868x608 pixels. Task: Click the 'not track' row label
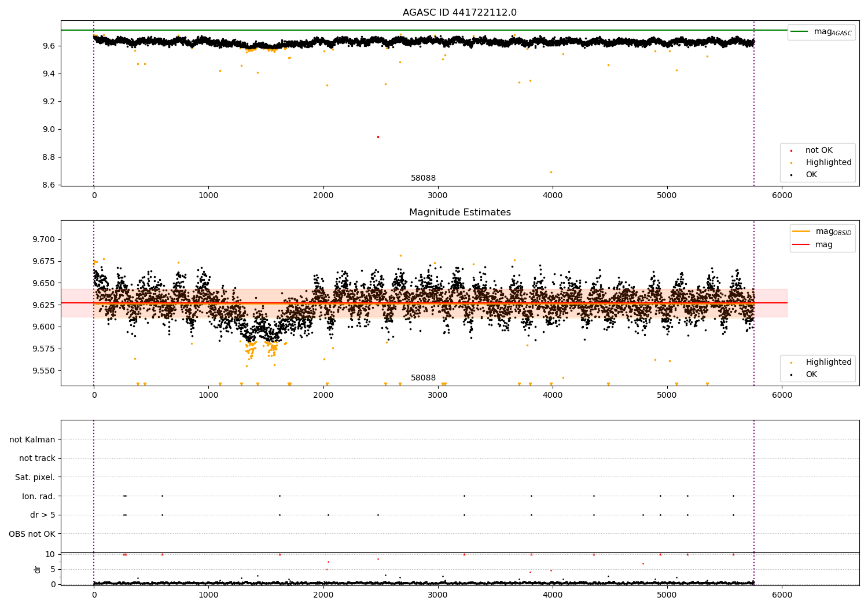37,459
